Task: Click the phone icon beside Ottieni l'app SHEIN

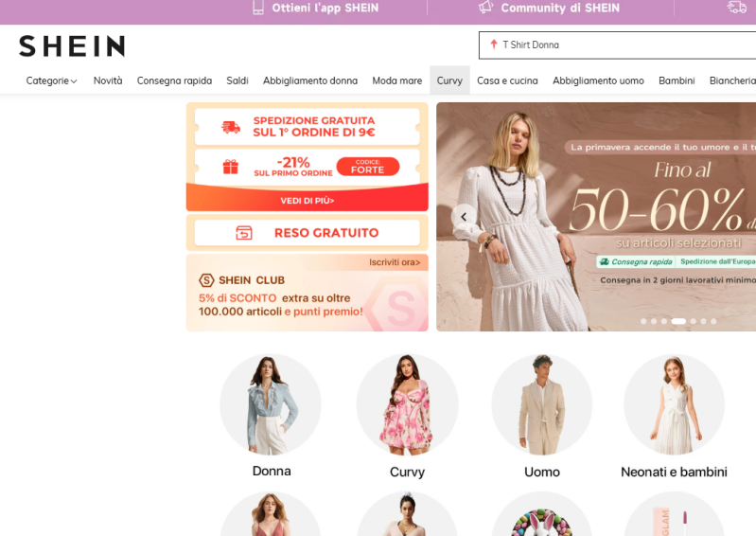Action: pyautogui.click(x=258, y=8)
